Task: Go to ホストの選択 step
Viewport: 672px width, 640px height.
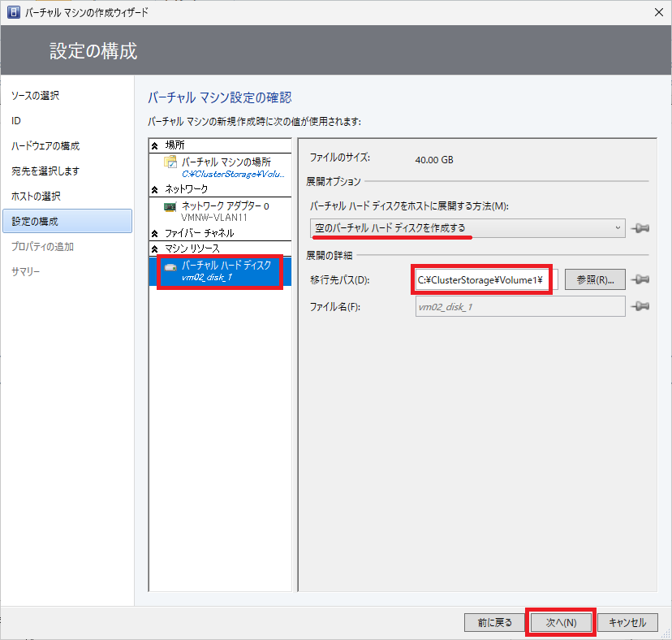Action: (36, 196)
